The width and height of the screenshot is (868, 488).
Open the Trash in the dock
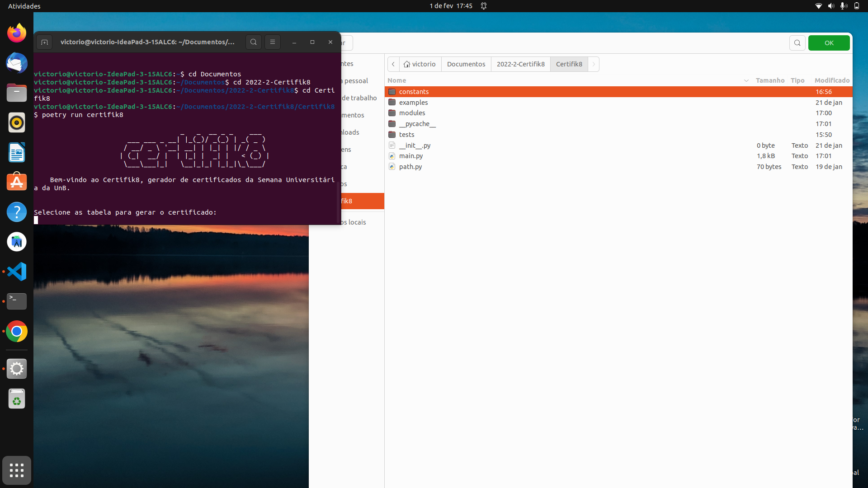[x=17, y=399]
